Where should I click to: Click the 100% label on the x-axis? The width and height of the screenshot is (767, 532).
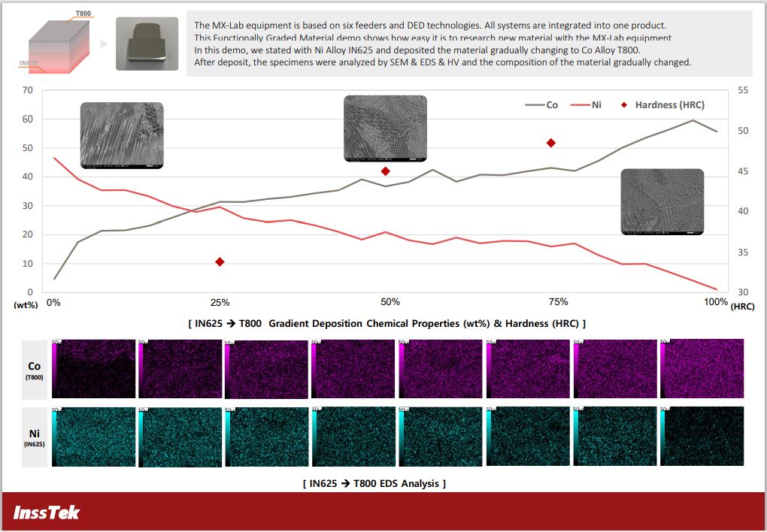[x=716, y=302]
